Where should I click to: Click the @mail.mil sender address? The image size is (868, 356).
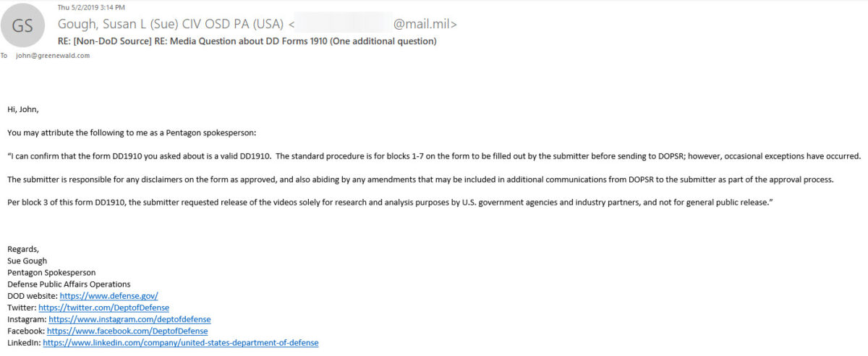425,24
